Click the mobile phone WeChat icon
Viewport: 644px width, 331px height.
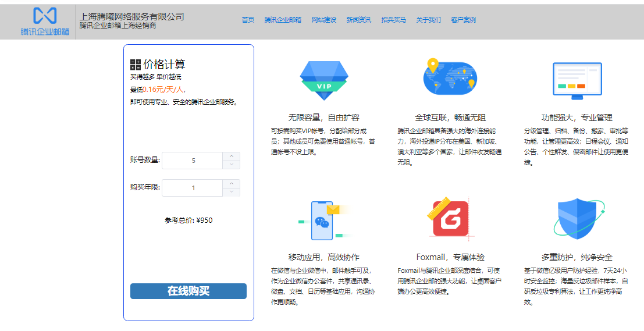323,220
